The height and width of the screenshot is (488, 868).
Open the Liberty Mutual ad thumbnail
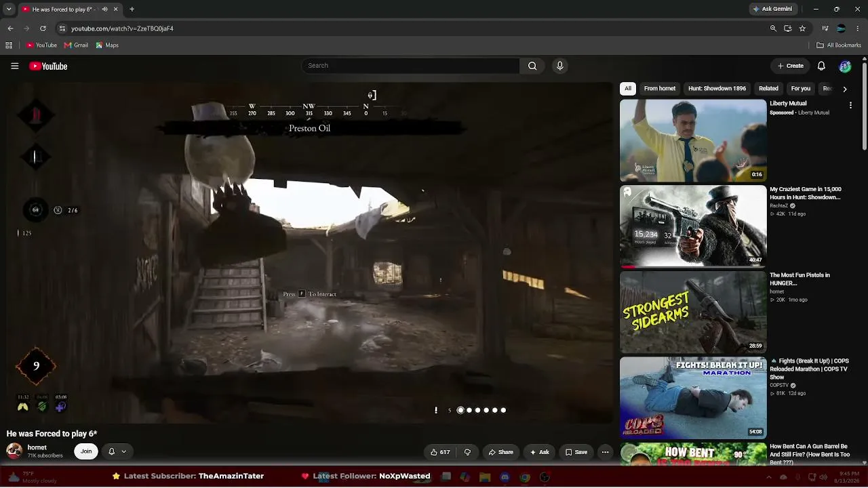click(693, 140)
